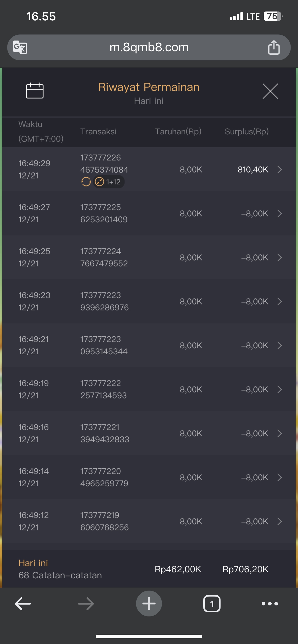Open the 16:49:14 transaction entry
Viewport: 298px width, 644px height.
149,477
